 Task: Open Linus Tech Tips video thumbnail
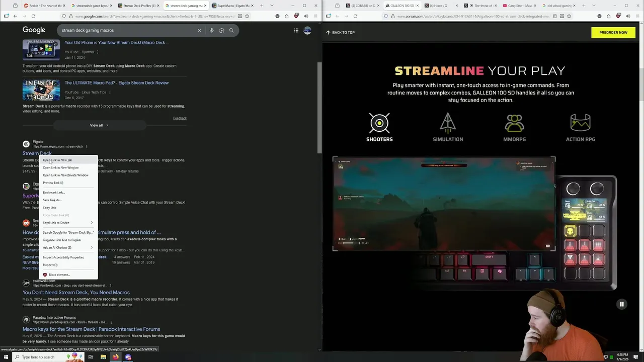41,90
